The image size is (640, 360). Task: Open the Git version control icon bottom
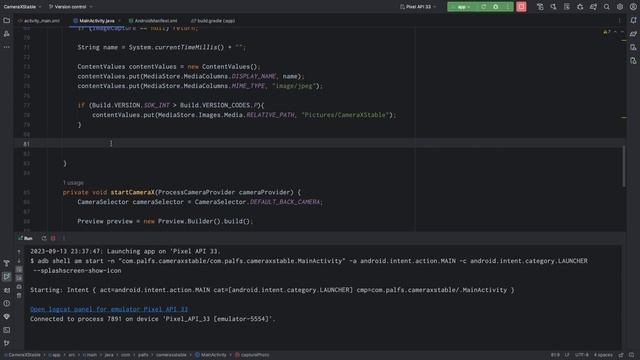[7, 343]
